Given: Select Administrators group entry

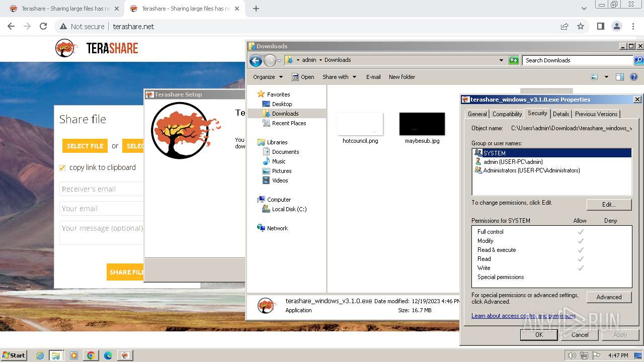Looking at the screenshot, I should coord(527,170).
